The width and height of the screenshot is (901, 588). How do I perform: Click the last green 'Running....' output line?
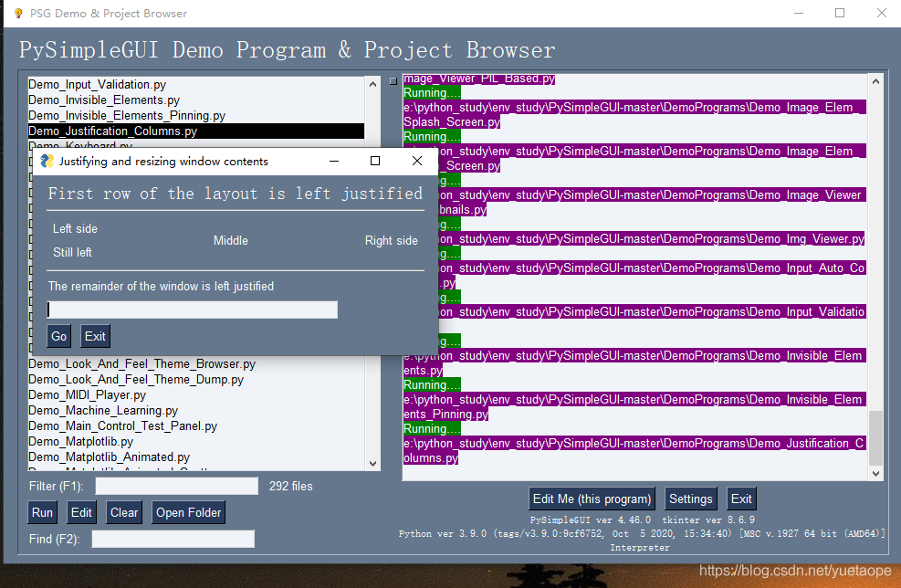click(x=432, y=429)
